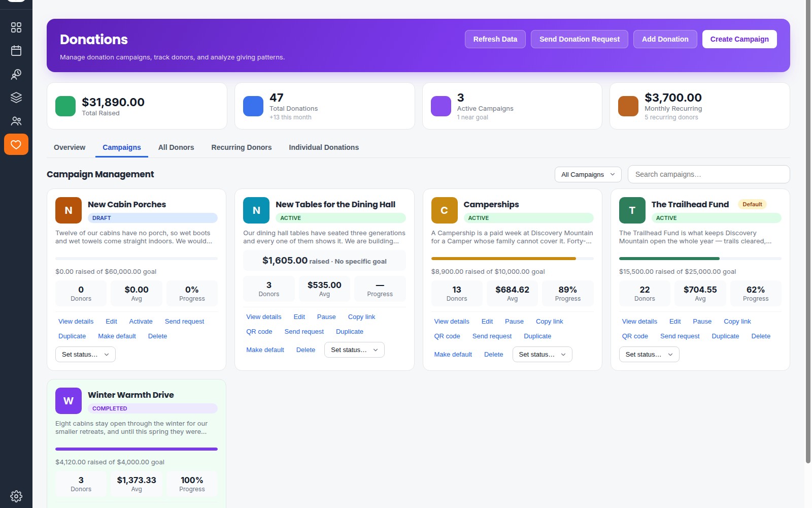Click the Camperships C avatar

pos(444,210)
